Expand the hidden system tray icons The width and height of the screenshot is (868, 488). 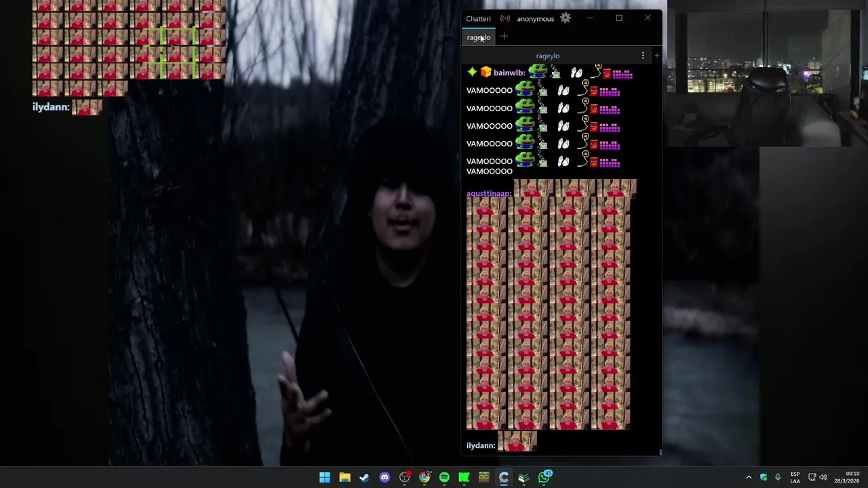(x=749, y=477)
